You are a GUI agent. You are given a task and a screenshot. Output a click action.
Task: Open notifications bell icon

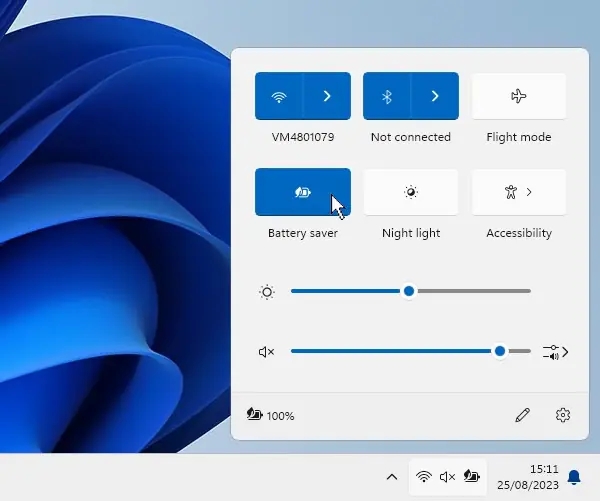tap(574, 477)
